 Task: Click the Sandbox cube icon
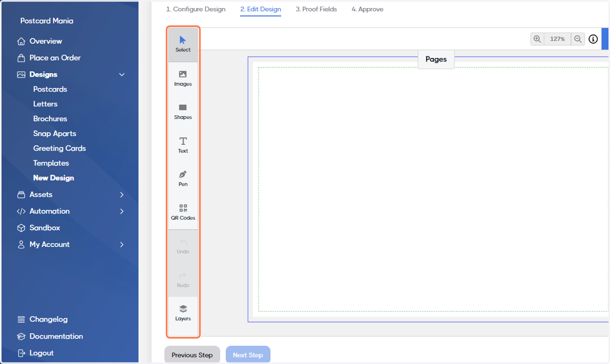pos(21,228)
